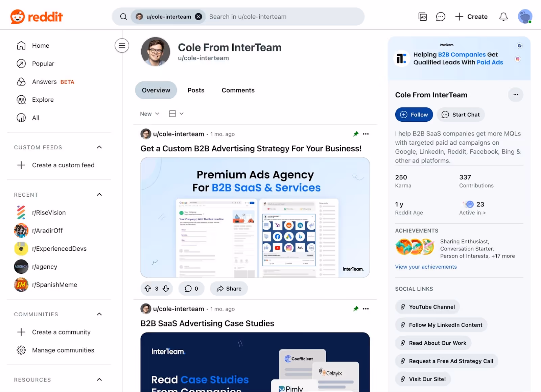The image size is (541, 392).
Task: Upvote the B2B Advertising Strategy post
Action: point(147,288)
